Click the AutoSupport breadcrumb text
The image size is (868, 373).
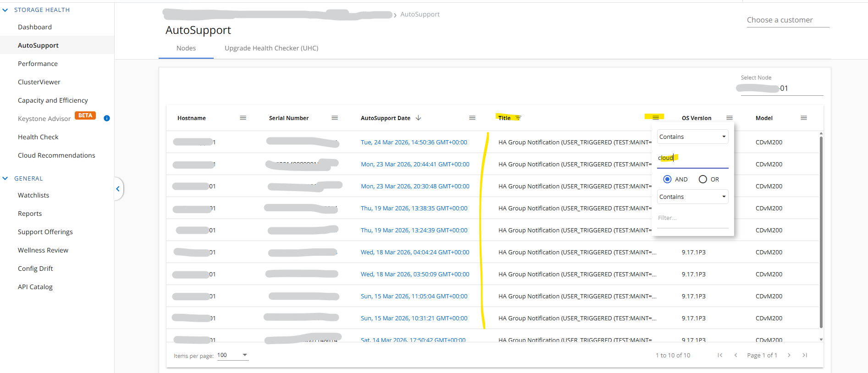point(420,14)
